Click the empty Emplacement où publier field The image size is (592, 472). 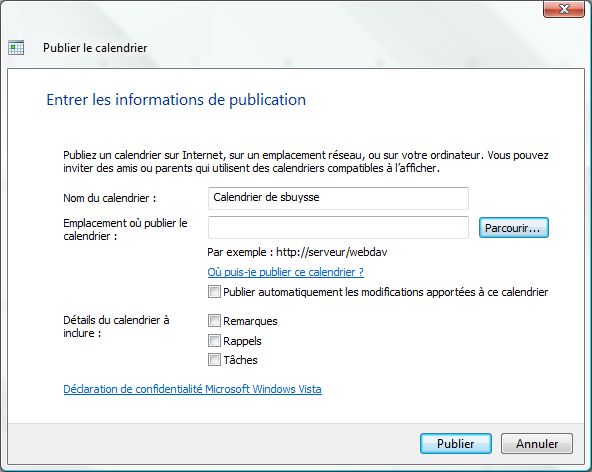tap(338, 227)
